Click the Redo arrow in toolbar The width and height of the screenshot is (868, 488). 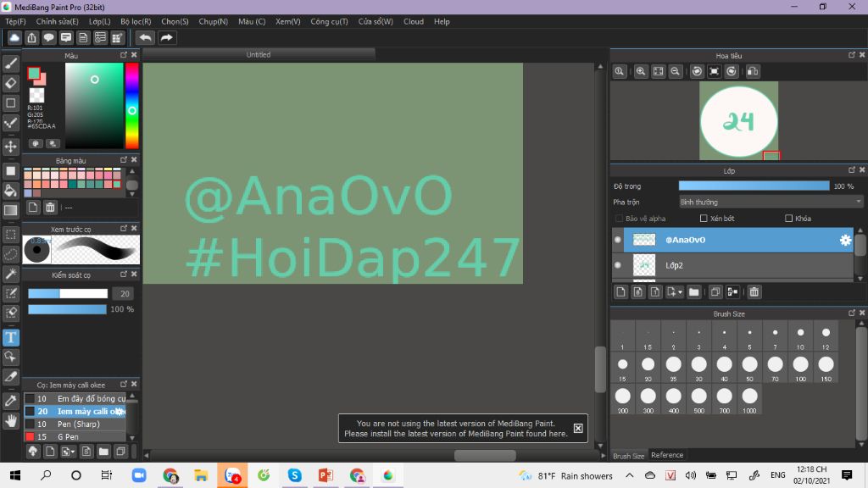click(166, 37)
